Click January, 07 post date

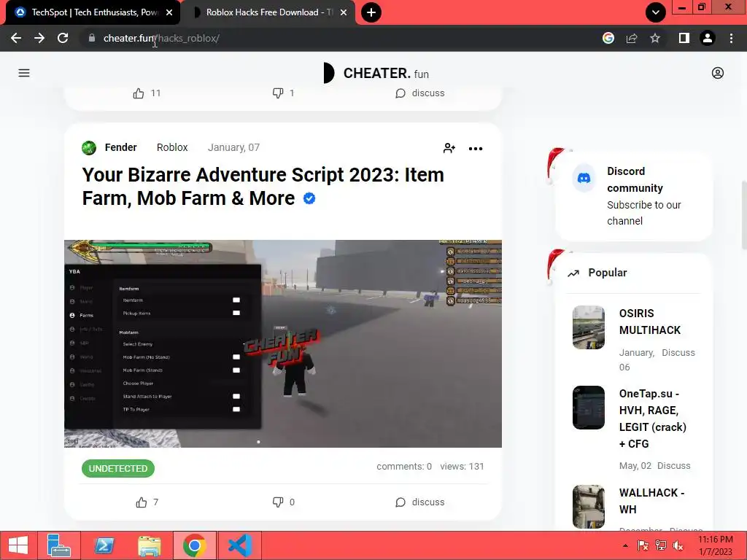233,147
